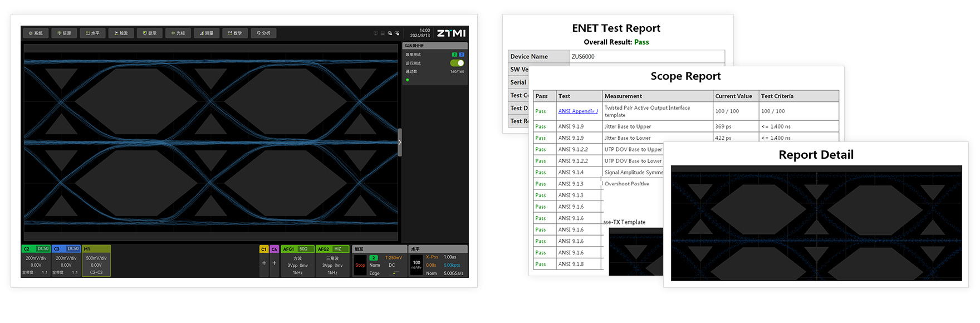Image resolution: width=980 pixels, height=323 pixels.
Task: Toggle the 运行测试 run test switch
Action: pos(457,63)
